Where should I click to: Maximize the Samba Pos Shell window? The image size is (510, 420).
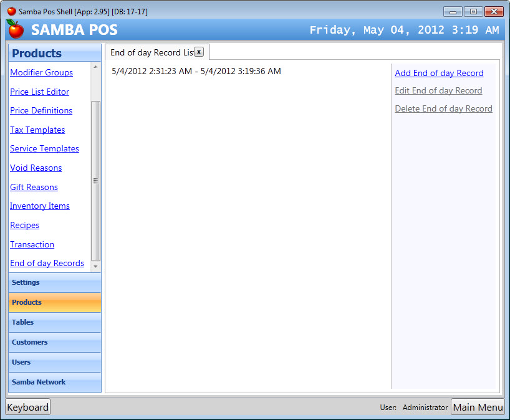(473, 12)
